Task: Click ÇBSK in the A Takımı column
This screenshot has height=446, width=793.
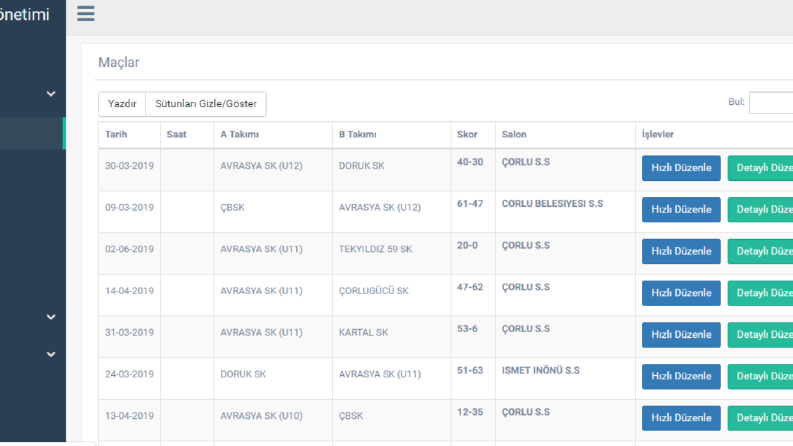Action: (232, 207)
